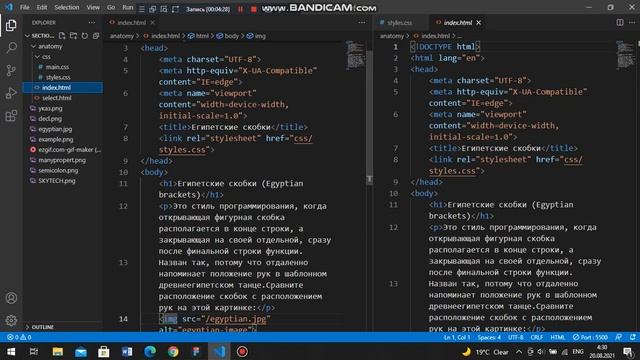Open SKYTECH.png in the Explorer

57,180
